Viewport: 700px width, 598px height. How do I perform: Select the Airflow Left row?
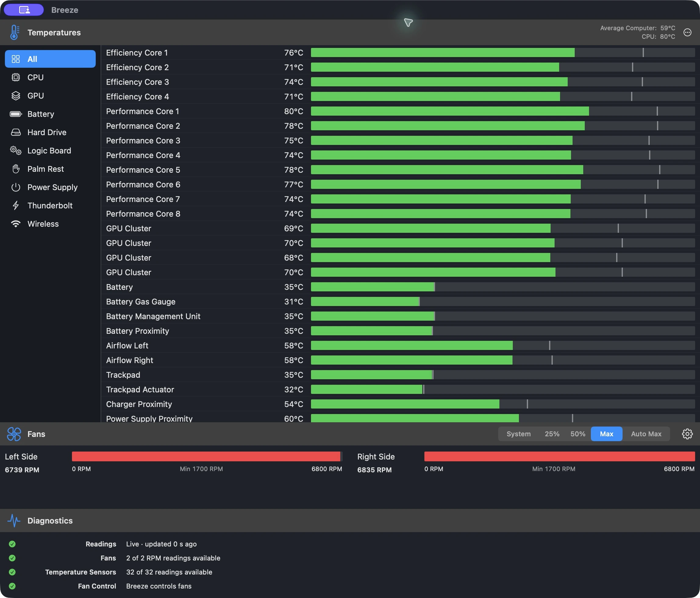(400, 345)
